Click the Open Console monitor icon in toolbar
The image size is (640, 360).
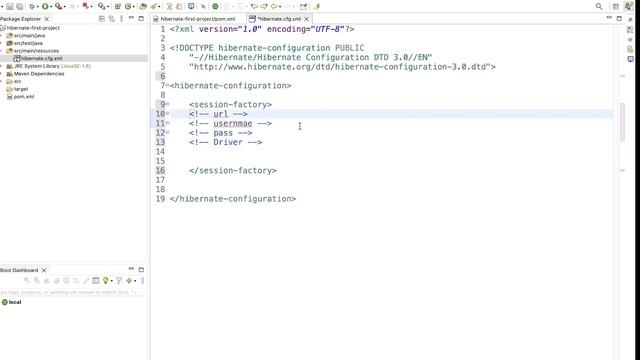click(x=191, y=7)
